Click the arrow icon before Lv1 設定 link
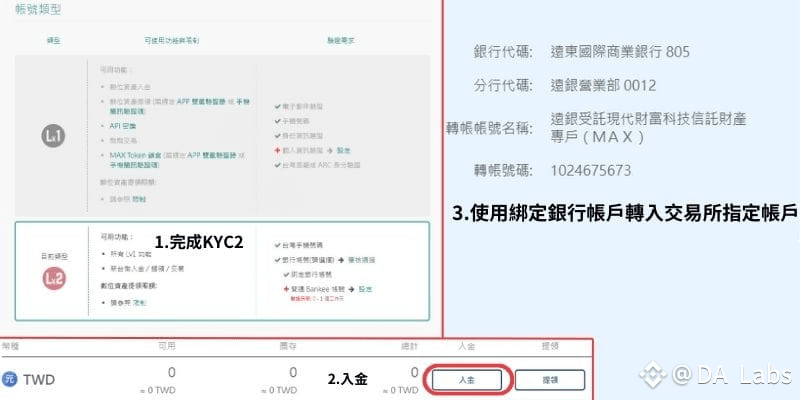The height and width of the screenshot is (400, 800). (x=330, y=151)
